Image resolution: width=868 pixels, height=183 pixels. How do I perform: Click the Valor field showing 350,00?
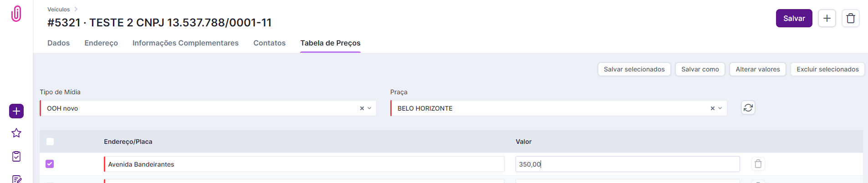point(627,164)
